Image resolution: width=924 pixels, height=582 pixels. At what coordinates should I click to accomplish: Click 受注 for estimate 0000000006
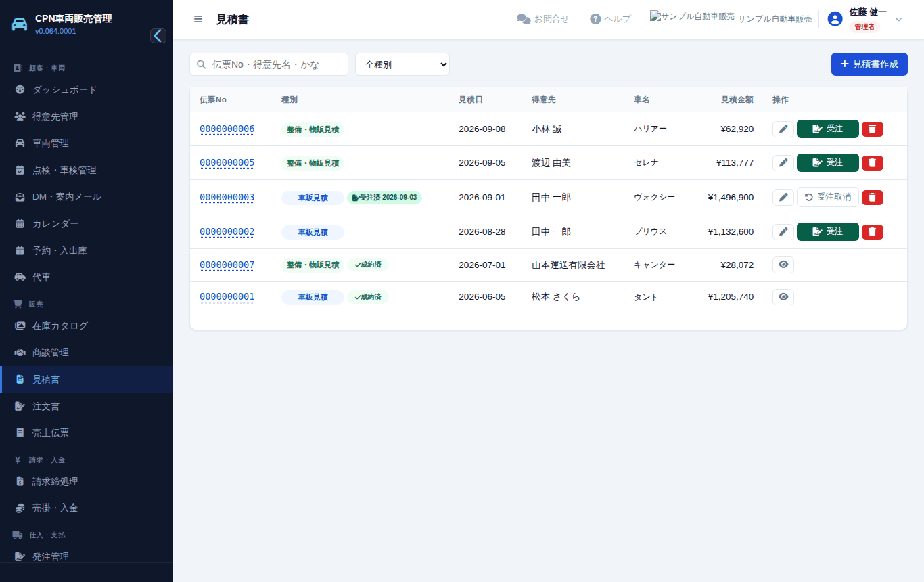pyautogui.click(x=828, y=129)
